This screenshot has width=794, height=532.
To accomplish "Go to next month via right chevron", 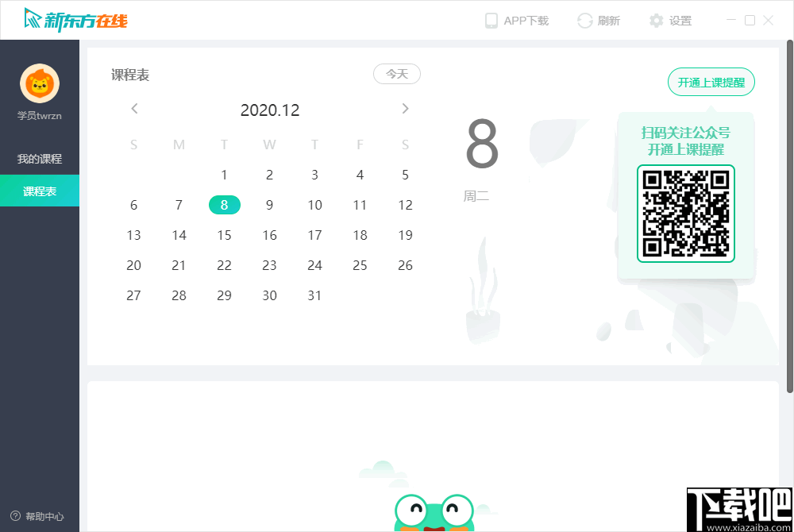I will [405, 109].
